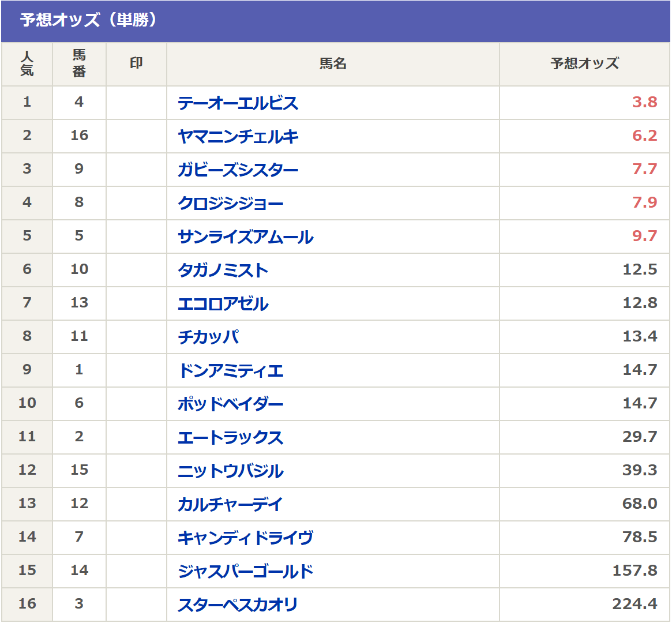Viewport: 672px width, 623px height.
Task: Select the ニットウバジル link
Action: click(230, 471)
